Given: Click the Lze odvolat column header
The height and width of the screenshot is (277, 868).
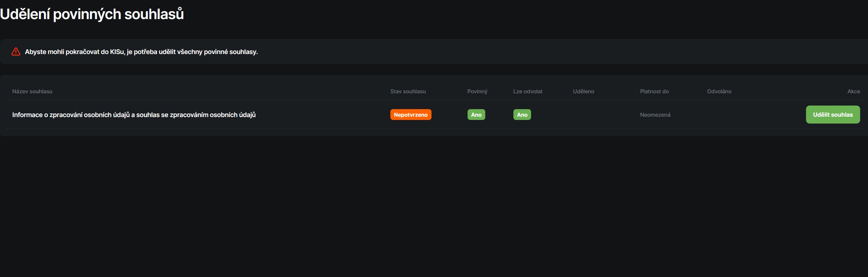Looking at the screenshot, I should pos(527,91).
